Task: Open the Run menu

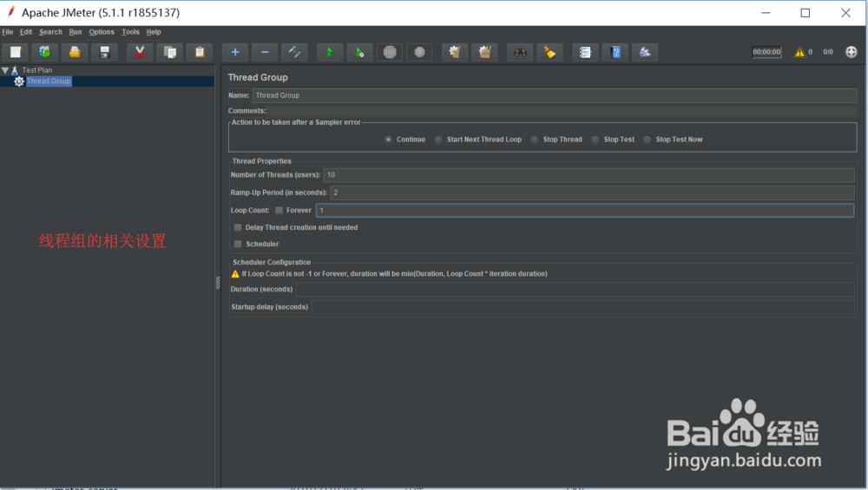Action: coord(76,32)
